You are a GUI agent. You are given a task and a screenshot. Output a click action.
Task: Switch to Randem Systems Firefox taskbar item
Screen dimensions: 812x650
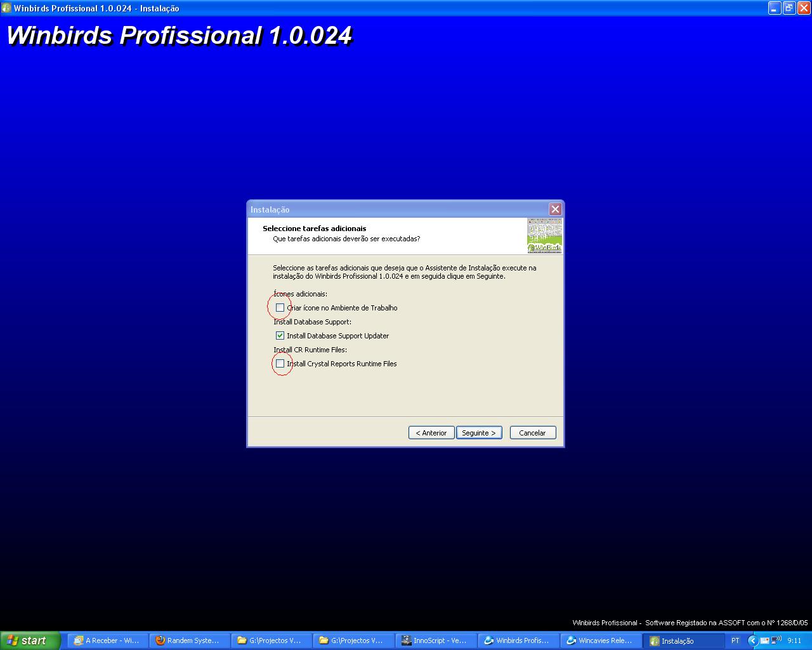(189, 640)
